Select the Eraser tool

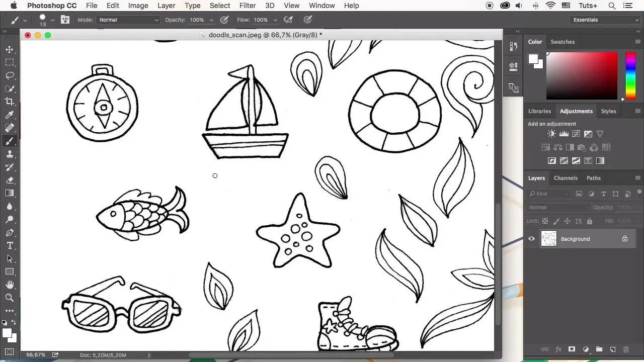(10, 180)
